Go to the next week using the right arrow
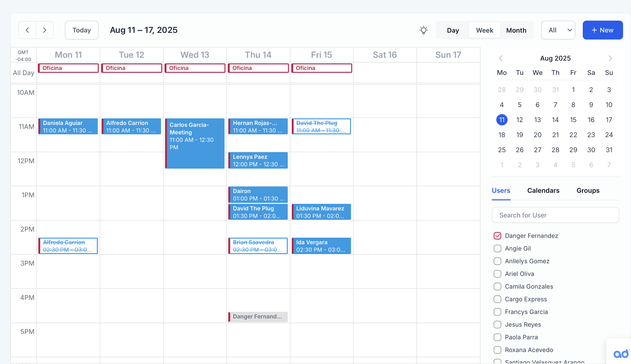Screen dimensions: 631x364 point(44,30)
